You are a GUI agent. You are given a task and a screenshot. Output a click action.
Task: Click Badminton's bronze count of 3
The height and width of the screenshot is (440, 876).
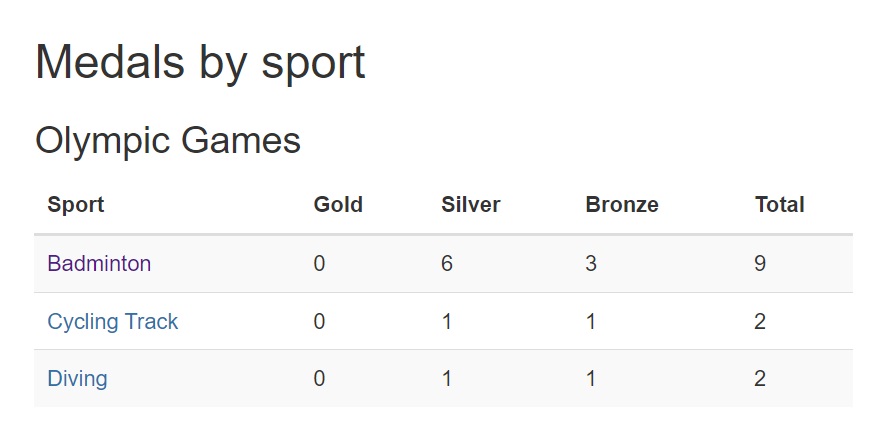coord(591,263)
